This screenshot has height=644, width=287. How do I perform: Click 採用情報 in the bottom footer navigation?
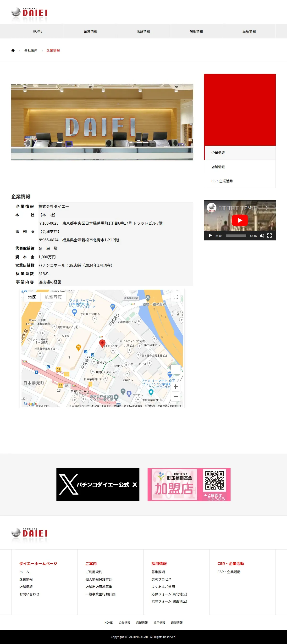click(159, 622)
